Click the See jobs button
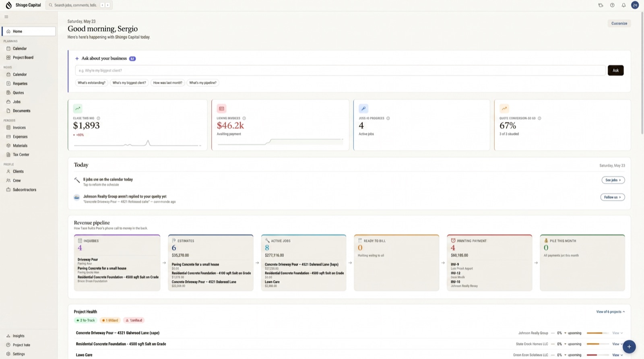Image resolution: width=644 pixels, height=359 pixels. 613,180
